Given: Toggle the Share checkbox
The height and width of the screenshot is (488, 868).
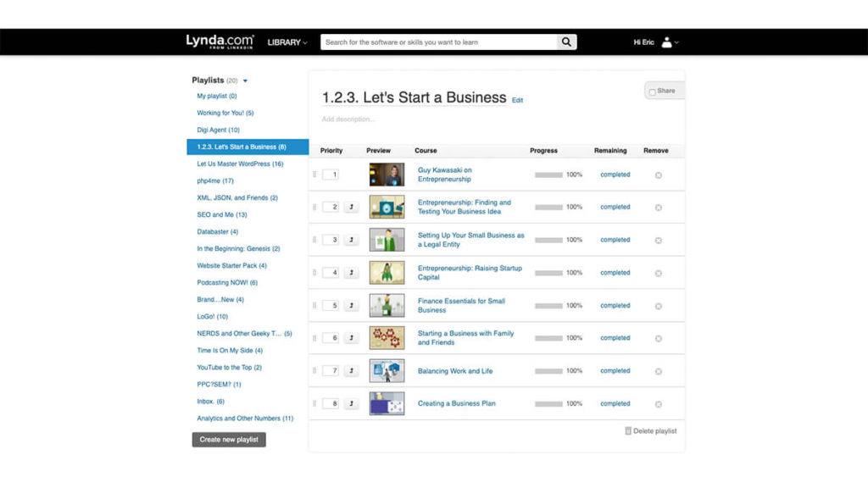Looking at the screenshot, I should tap(652, 91).
